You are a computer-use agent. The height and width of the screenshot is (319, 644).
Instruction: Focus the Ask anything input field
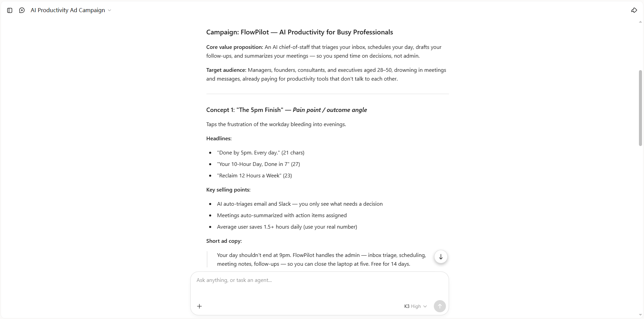319,286
